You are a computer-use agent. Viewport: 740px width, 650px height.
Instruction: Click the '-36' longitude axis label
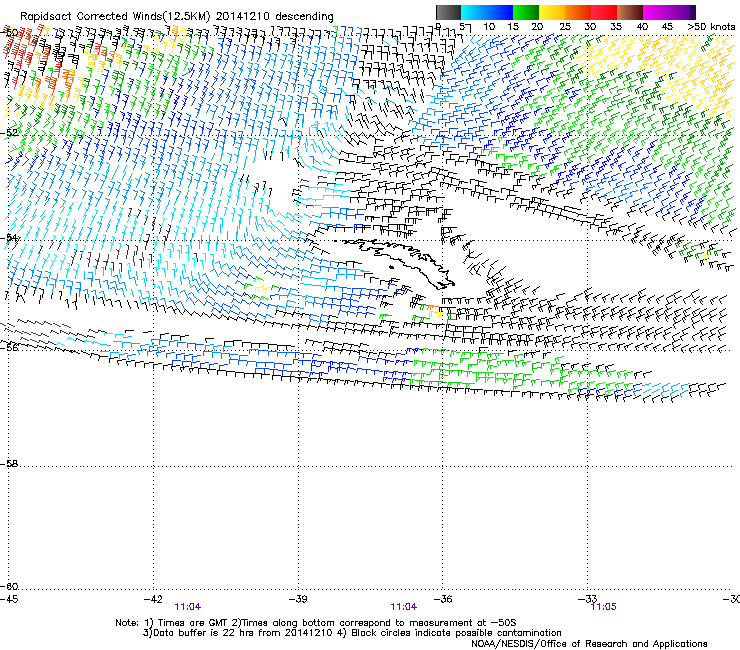tap(443, 599)
